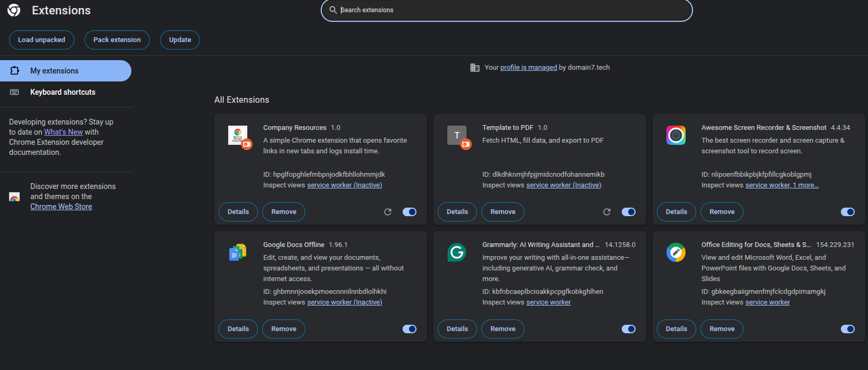This screenshot has height=370, width=868.
Task: Toggle off Google Docs Offline
Action: click(410, 329)
